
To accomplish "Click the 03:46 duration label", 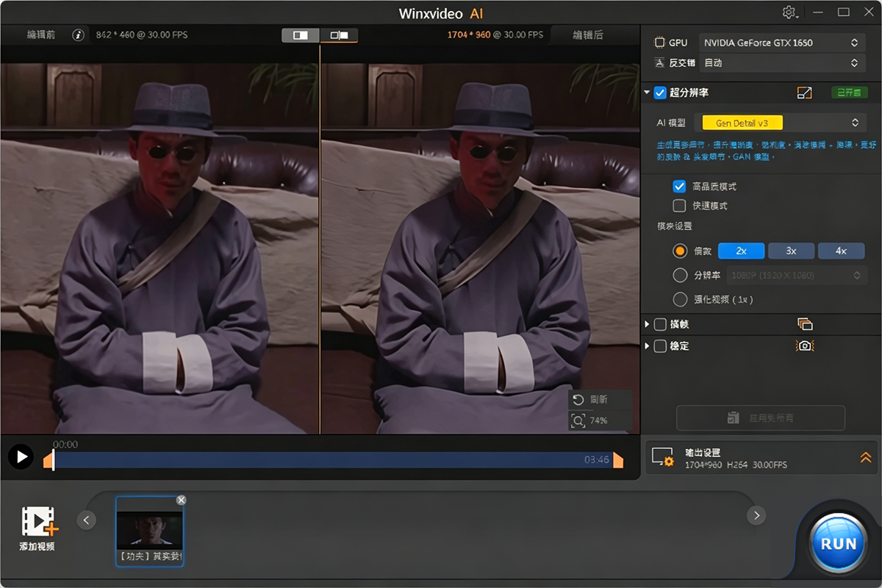I will click(597, 460).
